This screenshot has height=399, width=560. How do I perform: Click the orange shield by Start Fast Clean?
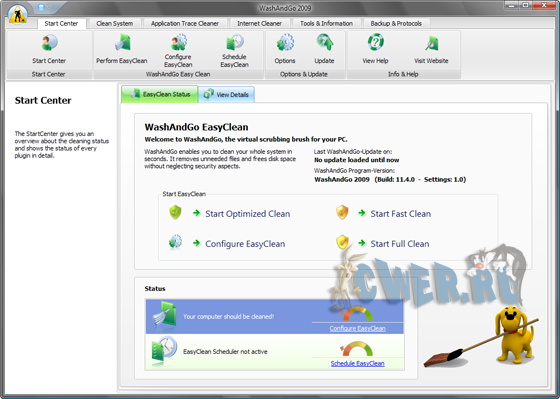(x=342, y=212)
